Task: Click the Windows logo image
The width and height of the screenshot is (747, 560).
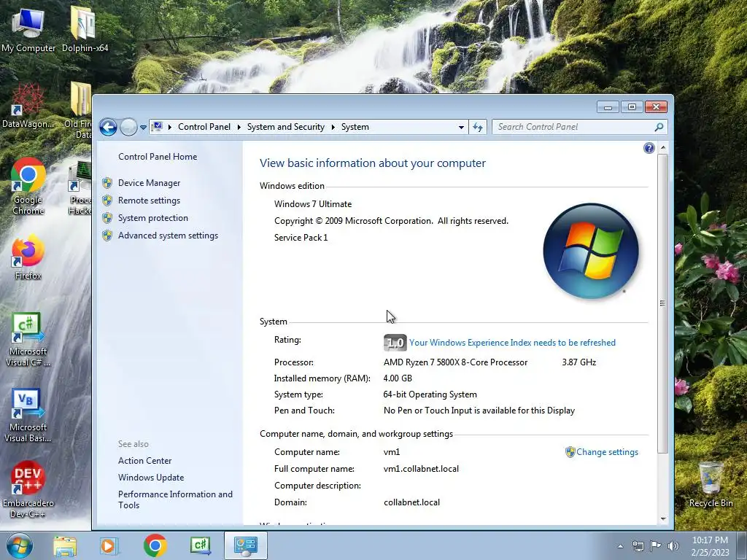Action: tap(591, 252)
